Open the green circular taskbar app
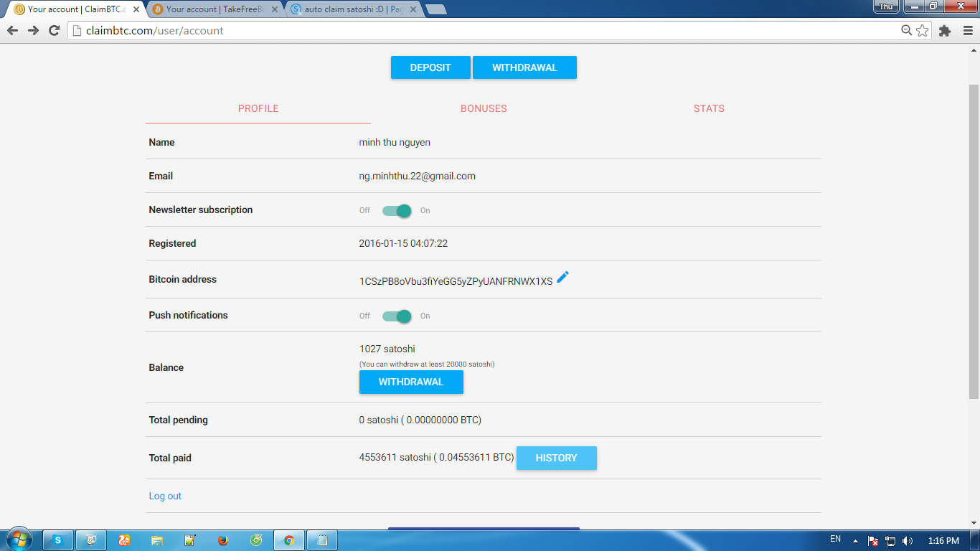980x551 pixels. (x=256, y=540)
